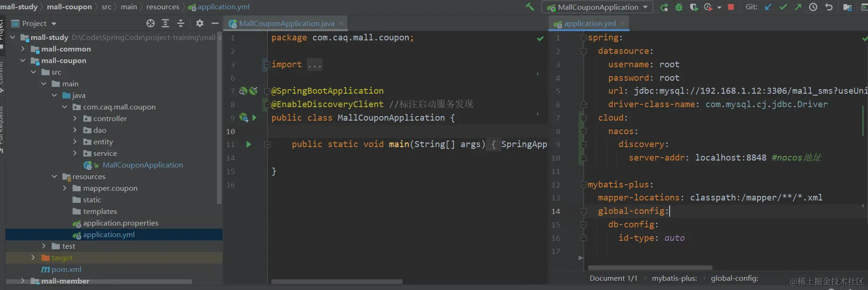The image size is (868, 290).
Task: Open Project panel settings gear
Action: click(x=200, y=23)
